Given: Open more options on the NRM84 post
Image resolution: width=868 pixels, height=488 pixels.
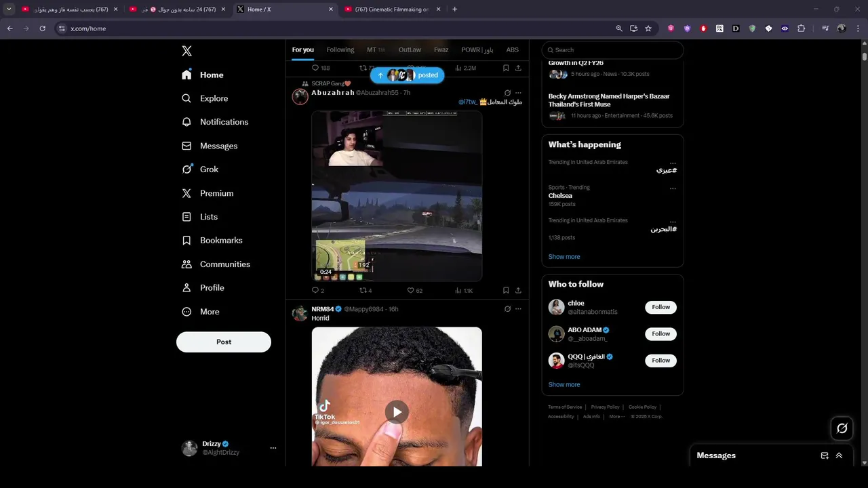Looking at the screenshot, I should (518, 309).
